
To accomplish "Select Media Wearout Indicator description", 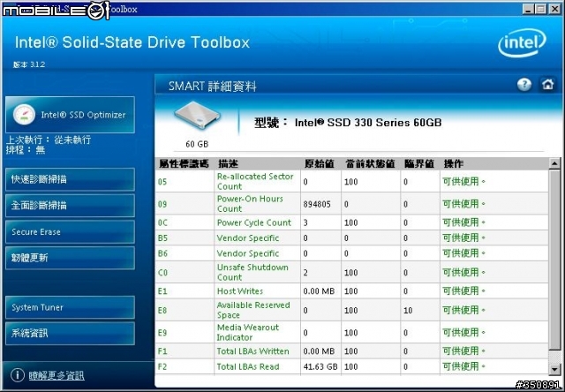I will pos(247,332).
